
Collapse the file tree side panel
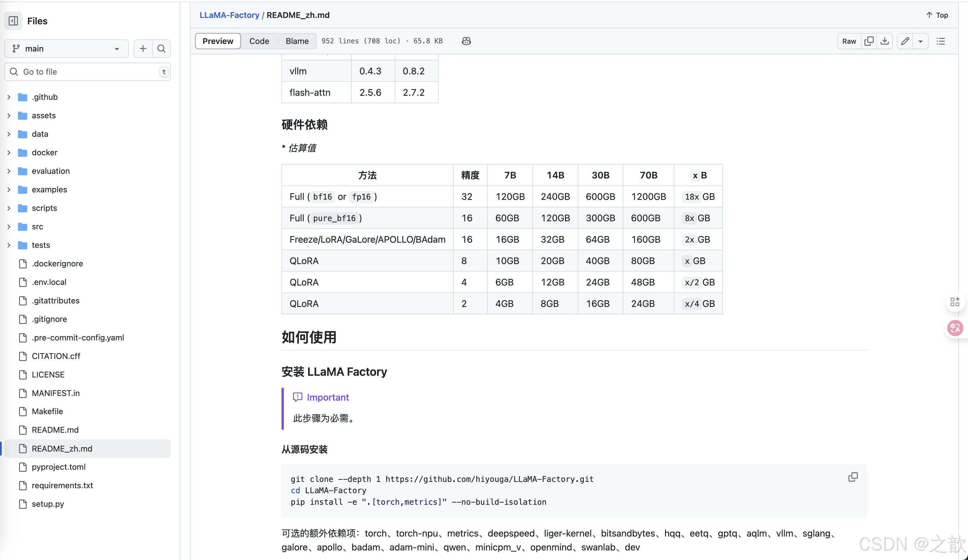(x=13, y=21)
